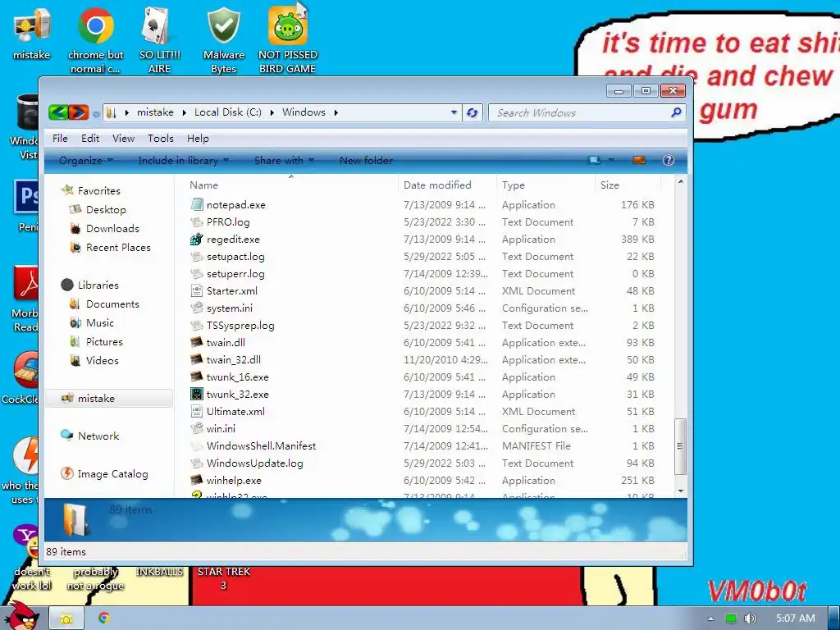Expand the Share with dropdown
Viewport: 840px width, 630px height.
[285, 160]
